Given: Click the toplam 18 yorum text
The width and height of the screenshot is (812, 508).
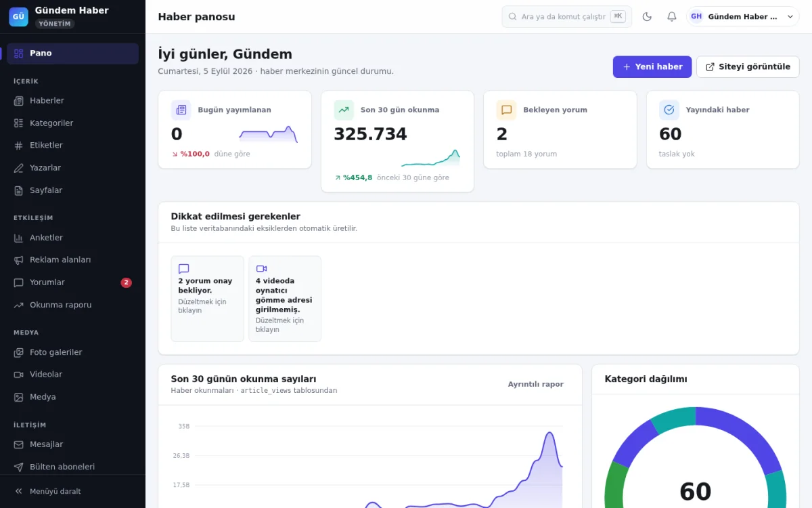Looking at the screenshot, I should click(526, 154).
